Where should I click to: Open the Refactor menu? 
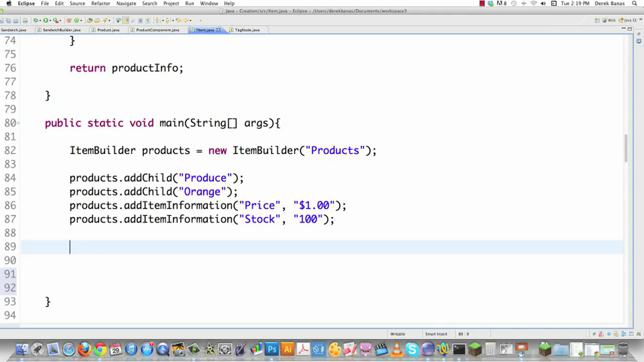(101, 4)
